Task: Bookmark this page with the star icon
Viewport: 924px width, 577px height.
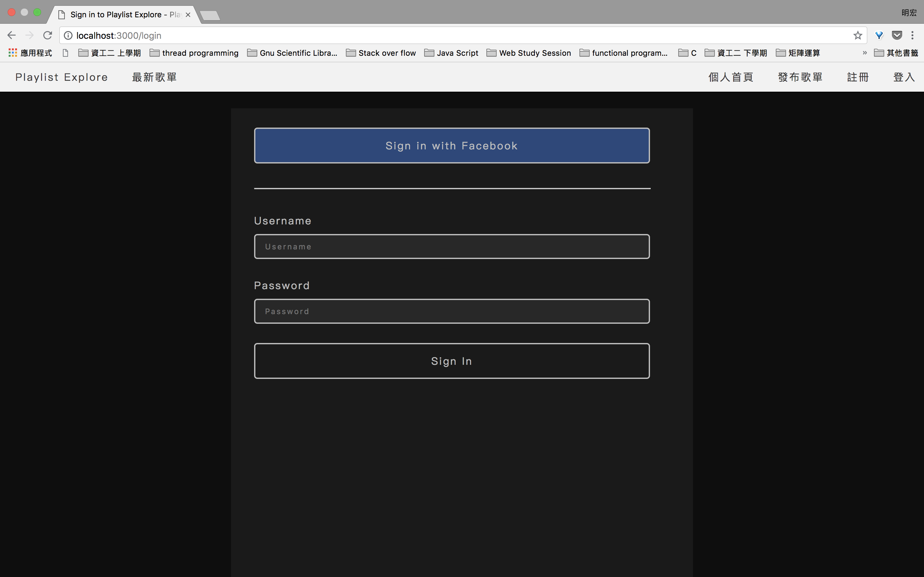Action: coord(858,36)
